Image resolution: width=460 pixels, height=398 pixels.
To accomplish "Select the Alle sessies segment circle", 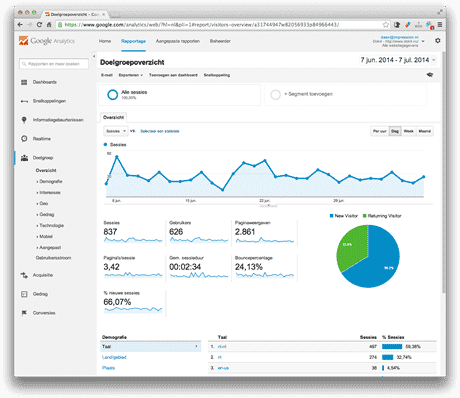I will tap(113, 95).
